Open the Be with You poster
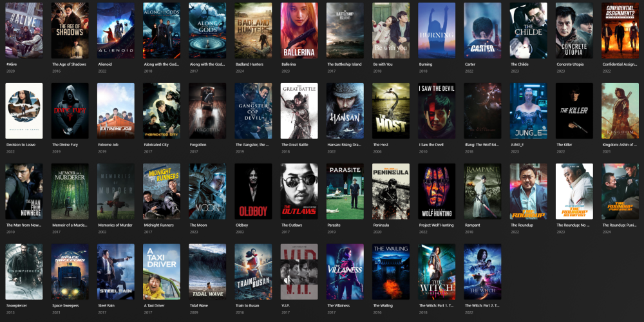Image resolution: width=644 pixels, height=322 pixels. pyautogui.click(x=391, y=30)
